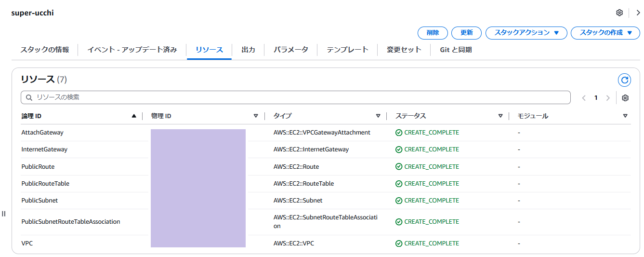The image size is (644, 257).
Task: Open the 変更セット tab
Action: (x=404, y=50)
